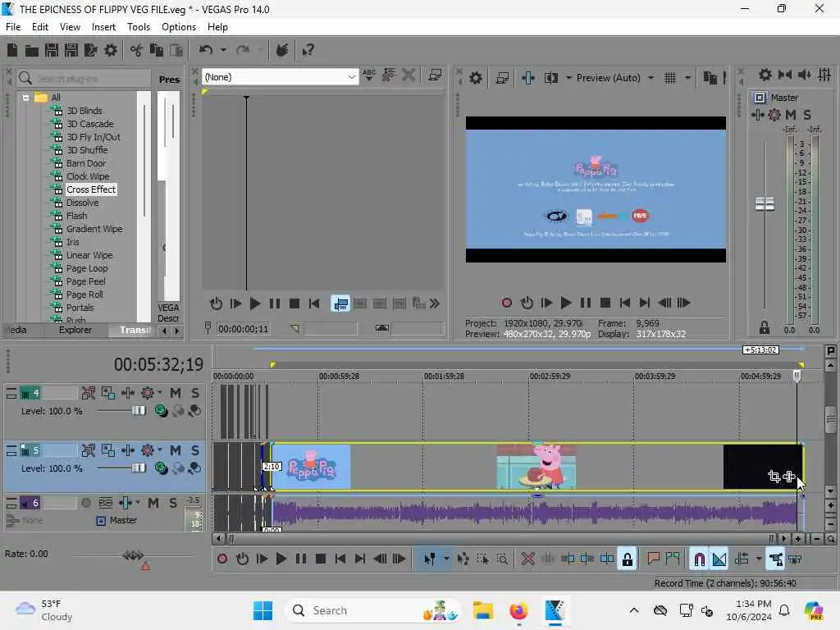Image resolution: width=840 pixels, height=630 pixels.
Task: Click the trimmer timecode 00:00:00;11 field
Action: tap(243, 329)
